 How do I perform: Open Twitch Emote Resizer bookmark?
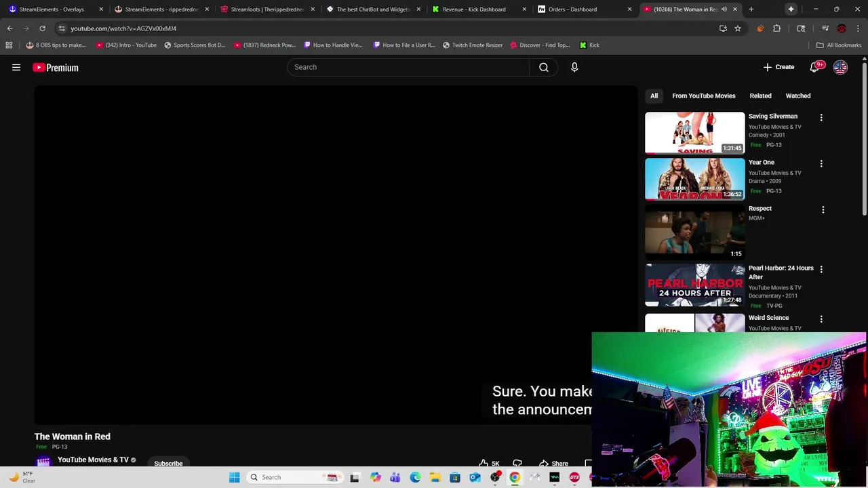coord(473,45)
